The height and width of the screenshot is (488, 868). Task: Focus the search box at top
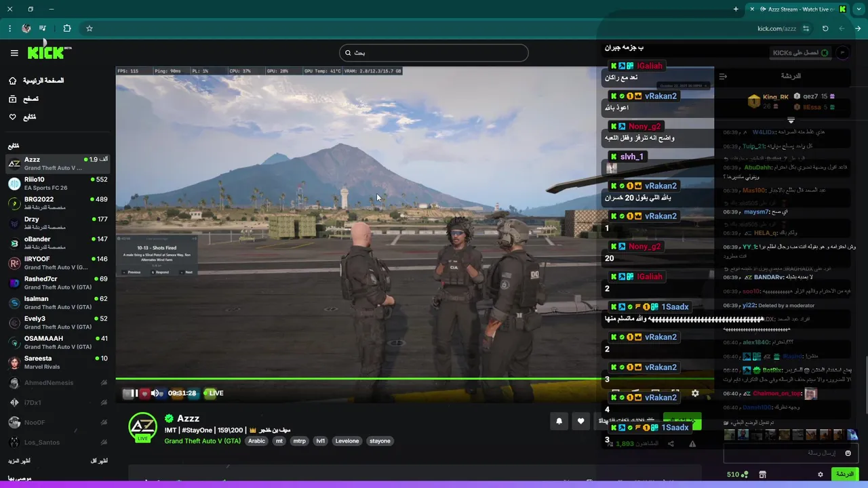tap(433, 53)
